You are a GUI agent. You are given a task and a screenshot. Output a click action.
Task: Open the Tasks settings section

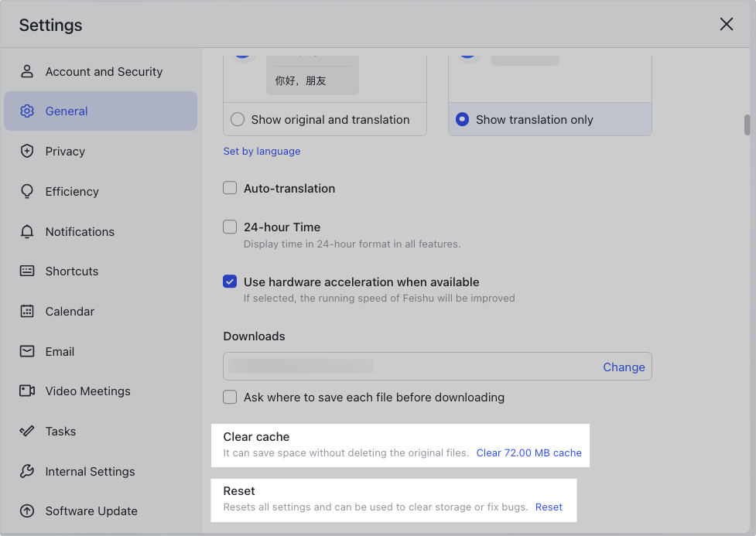60,431
